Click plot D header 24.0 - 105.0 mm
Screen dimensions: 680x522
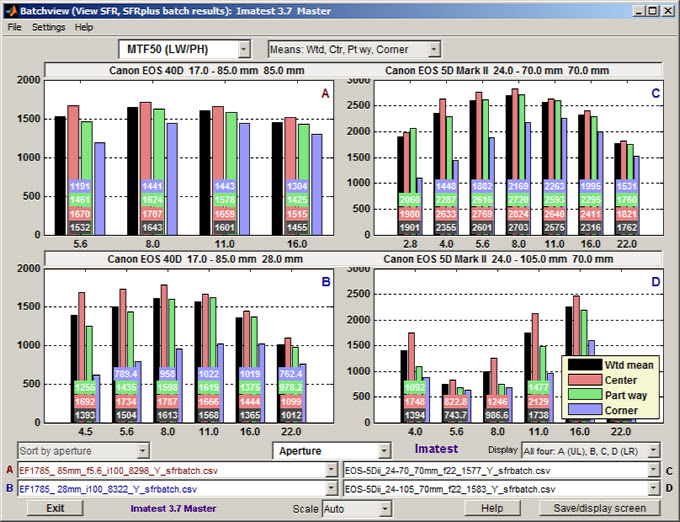coord(498,259)
